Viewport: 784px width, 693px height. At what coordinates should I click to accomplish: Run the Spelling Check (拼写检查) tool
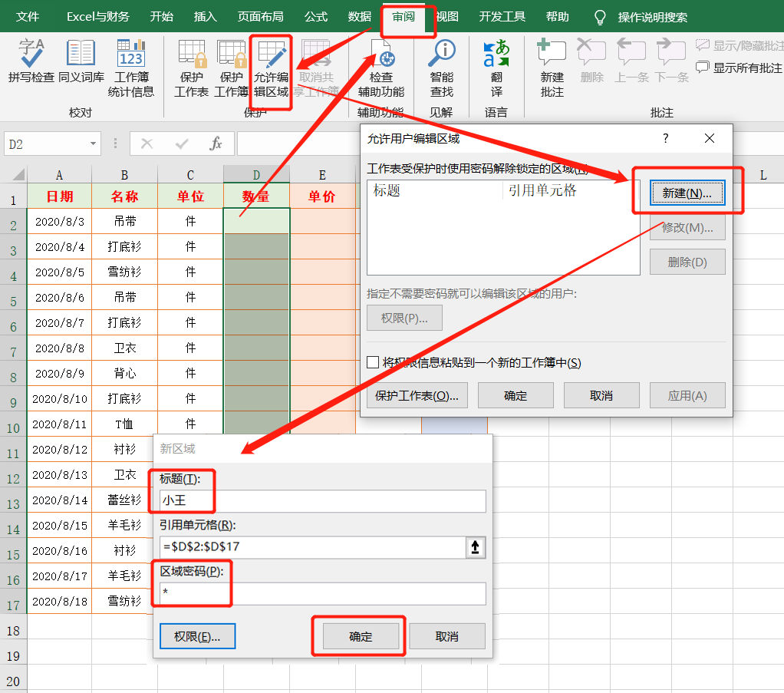31,61
